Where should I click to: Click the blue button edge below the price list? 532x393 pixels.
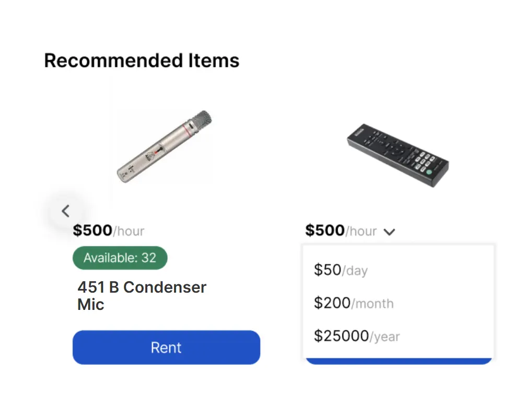pos(398,361)
